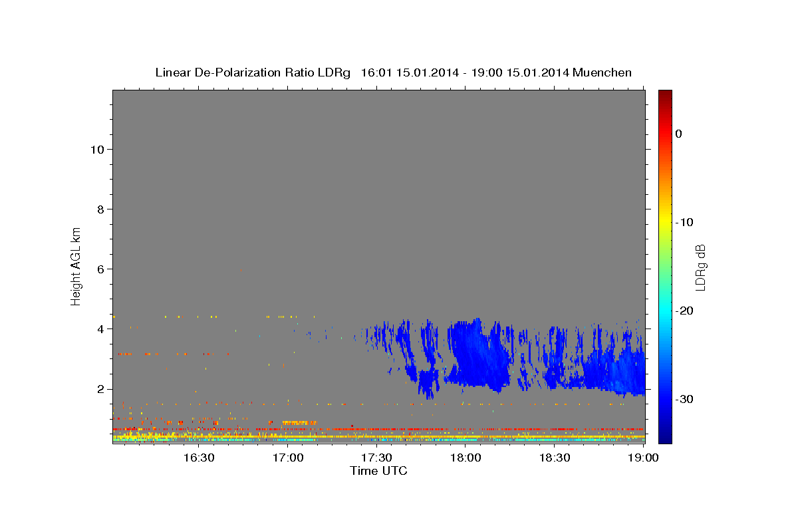Image resolution: width=798 pixels, height=532 pixels.
Task: Click the height tick label 10
Action: tap(96, 149)
